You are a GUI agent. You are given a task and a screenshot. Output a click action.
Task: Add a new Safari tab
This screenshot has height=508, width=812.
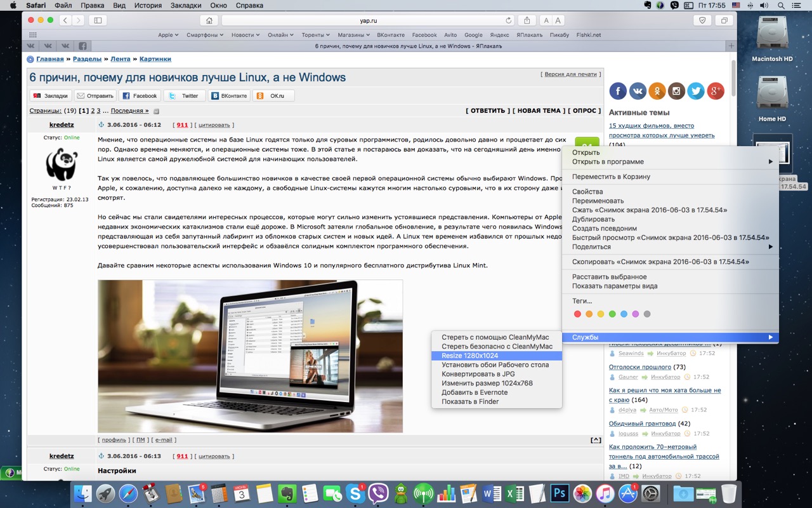[731, 46]
